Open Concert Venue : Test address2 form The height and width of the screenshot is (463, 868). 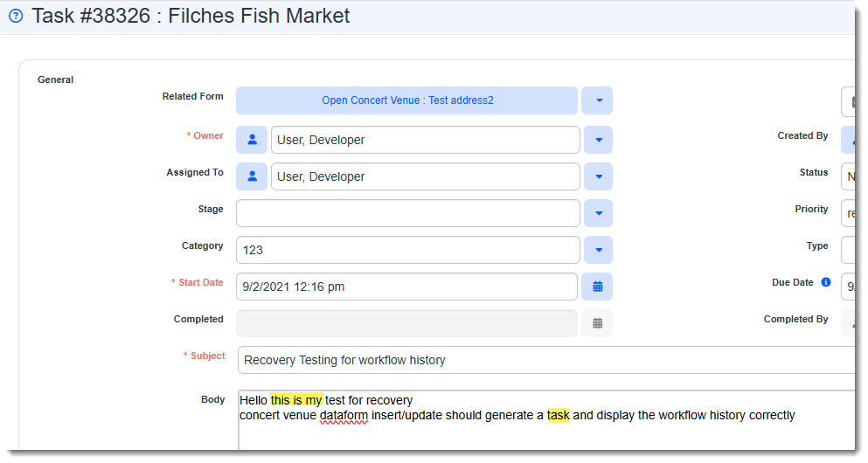[406, 100]
